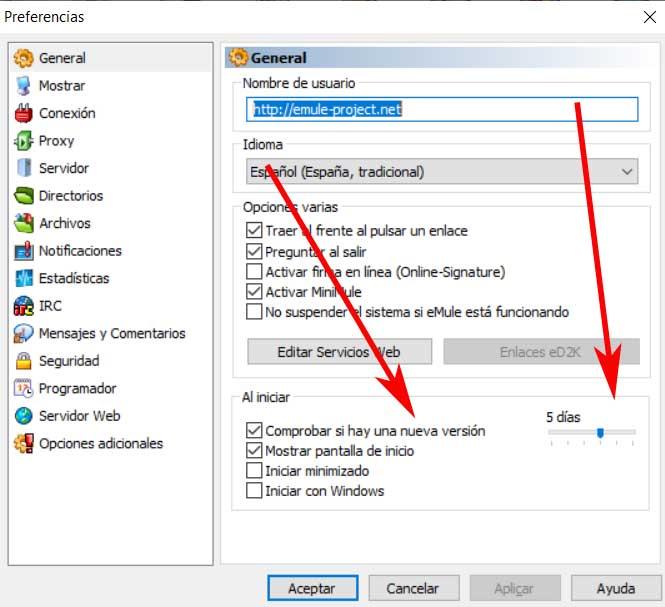Click the Notificaciones icon
This screenshot has width=665, height=607.
[23, 251]
